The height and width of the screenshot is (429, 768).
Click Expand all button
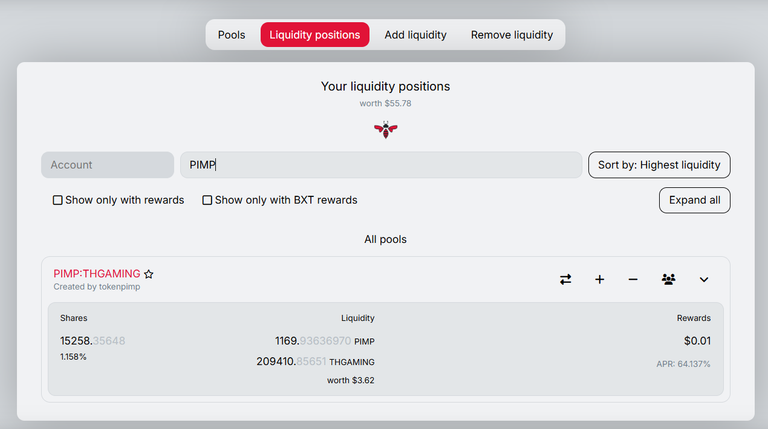695,200
